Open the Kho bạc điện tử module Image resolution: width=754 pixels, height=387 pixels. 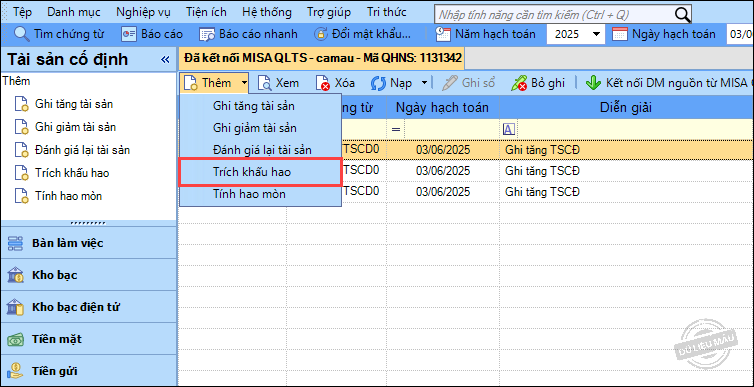click(x=89, y=307)
